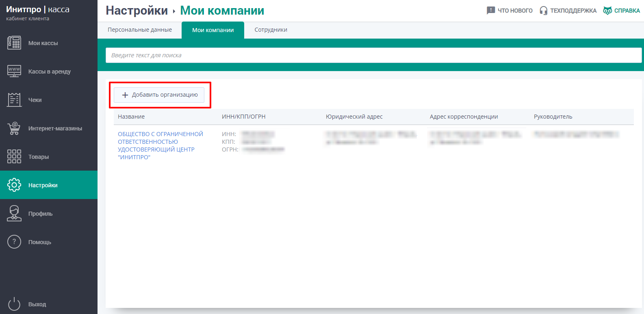Select the question mark icon for Помощь

tap(14, 242)
